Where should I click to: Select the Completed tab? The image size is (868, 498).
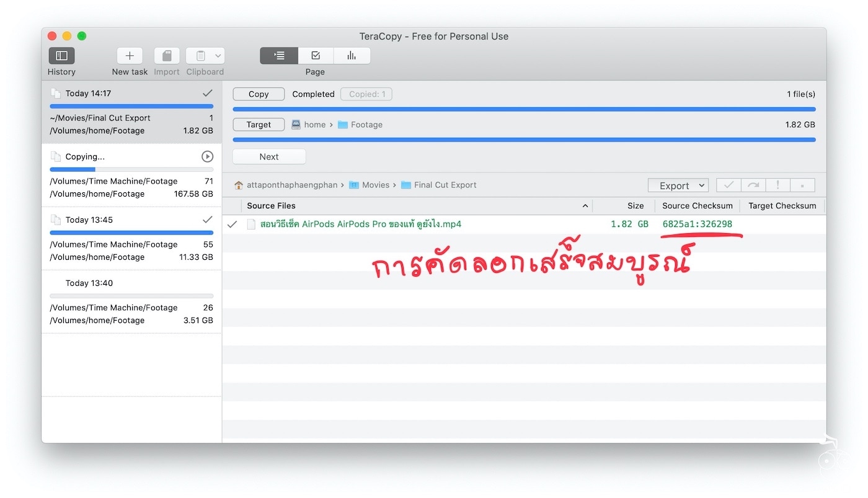(313, 94)
